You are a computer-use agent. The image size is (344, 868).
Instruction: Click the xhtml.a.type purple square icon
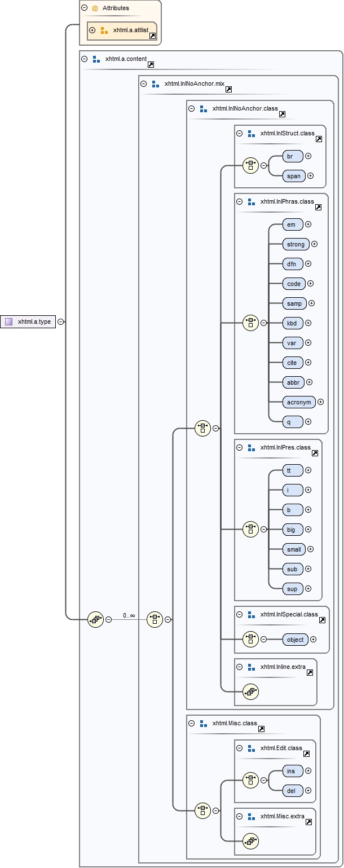pos(8,322)
